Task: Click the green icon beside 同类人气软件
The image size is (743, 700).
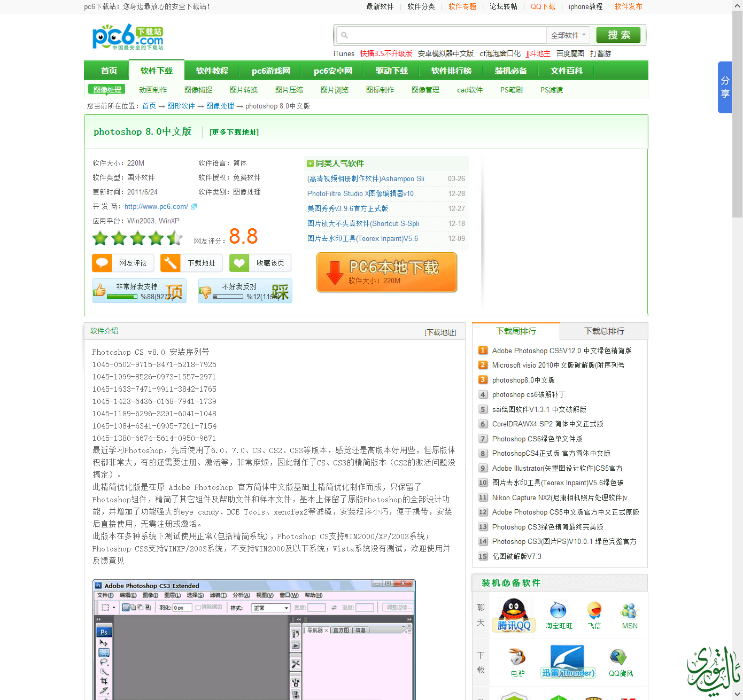Action: coord(310,164)
